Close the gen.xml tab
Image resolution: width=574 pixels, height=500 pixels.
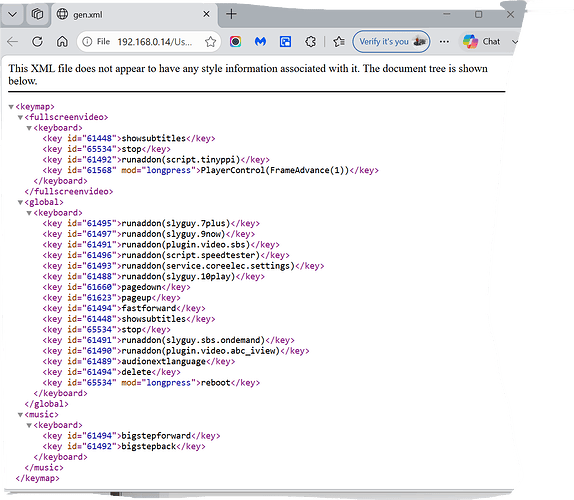pyautogui.click(x=206, y=14)
